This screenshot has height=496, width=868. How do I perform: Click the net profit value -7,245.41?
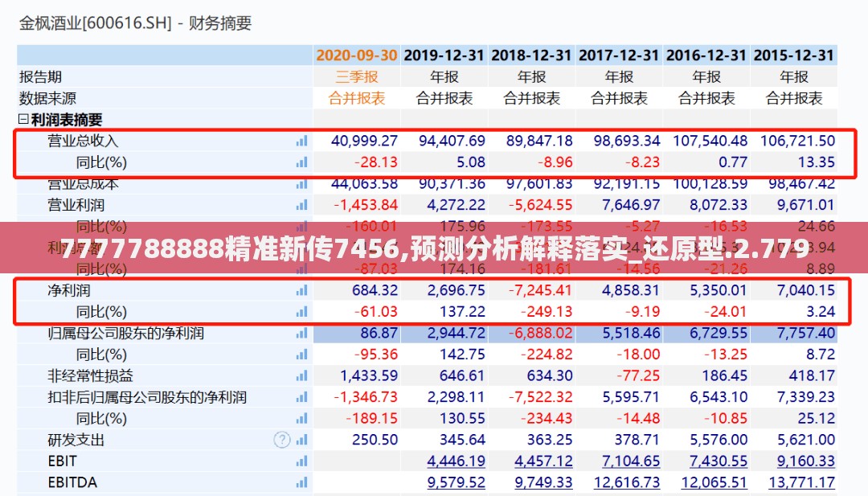(540, 291)
